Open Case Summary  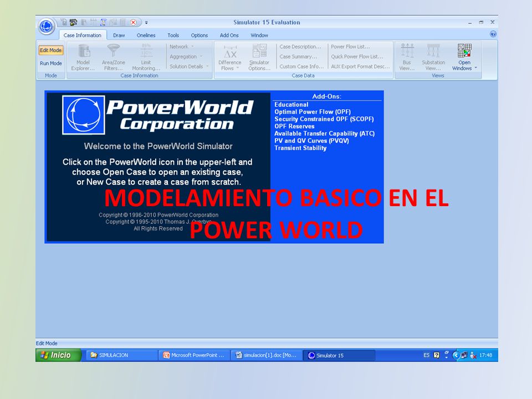click(x=298, y=57)
